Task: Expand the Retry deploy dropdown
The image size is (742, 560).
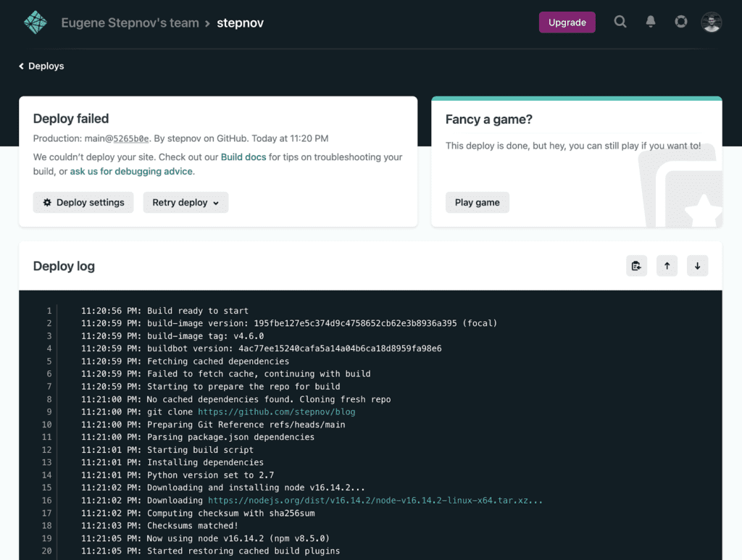Action: (x=185, y=202)
